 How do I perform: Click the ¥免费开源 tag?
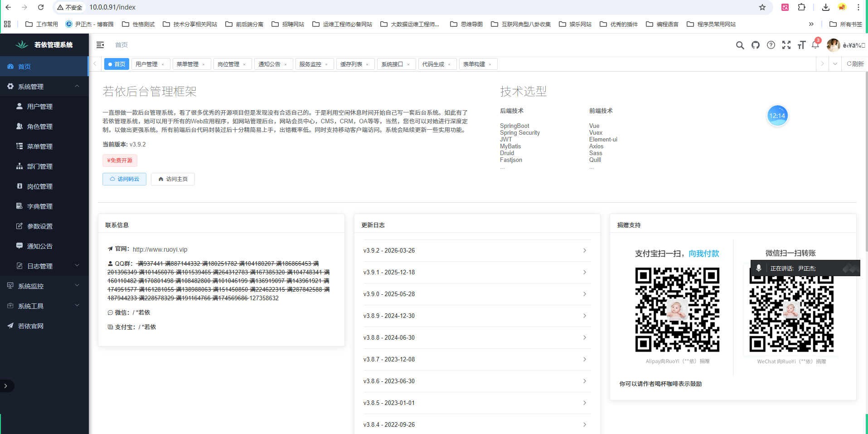point(120,160)
